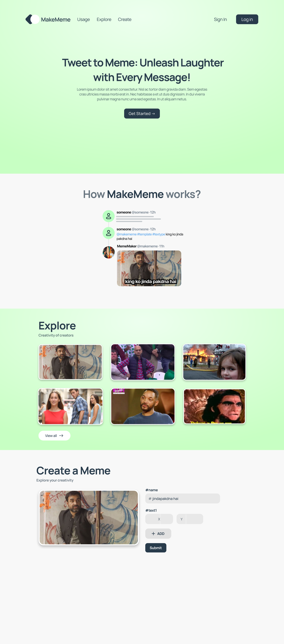Click the Log in button
This screenshot has width=284, height=644.
[247, 19]
